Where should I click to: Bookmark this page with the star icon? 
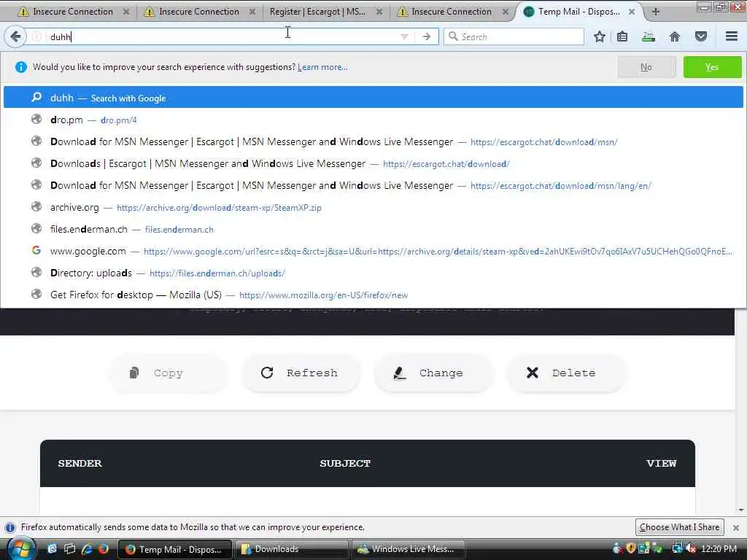pyautogui.click(x=600, y=36)
